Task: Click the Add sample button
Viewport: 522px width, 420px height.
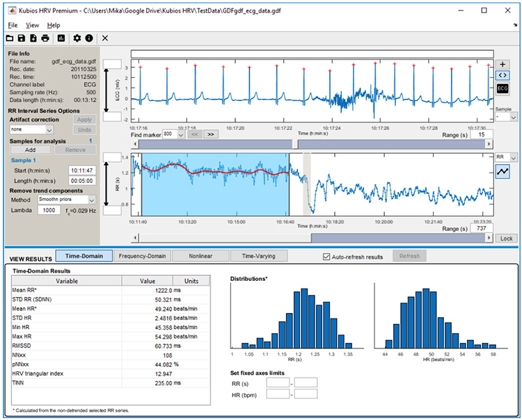Action: (29, 150)
